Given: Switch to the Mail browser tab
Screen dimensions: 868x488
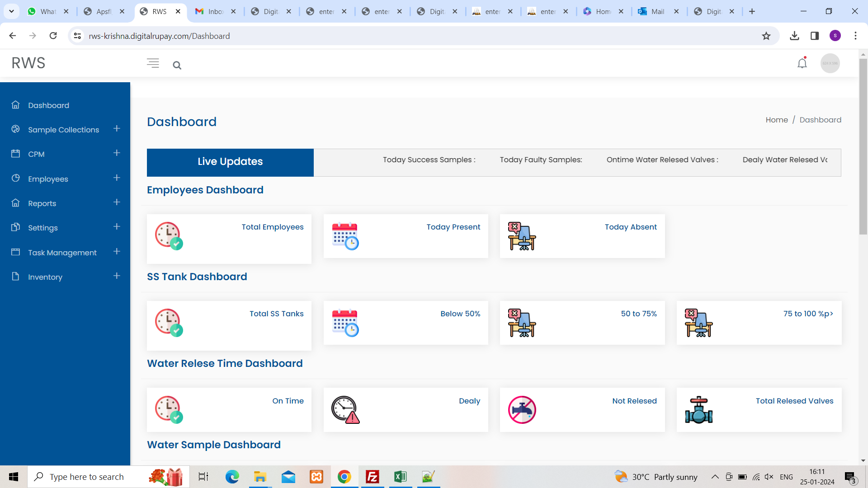Looking at the screenshot, I should click(658, 11).
